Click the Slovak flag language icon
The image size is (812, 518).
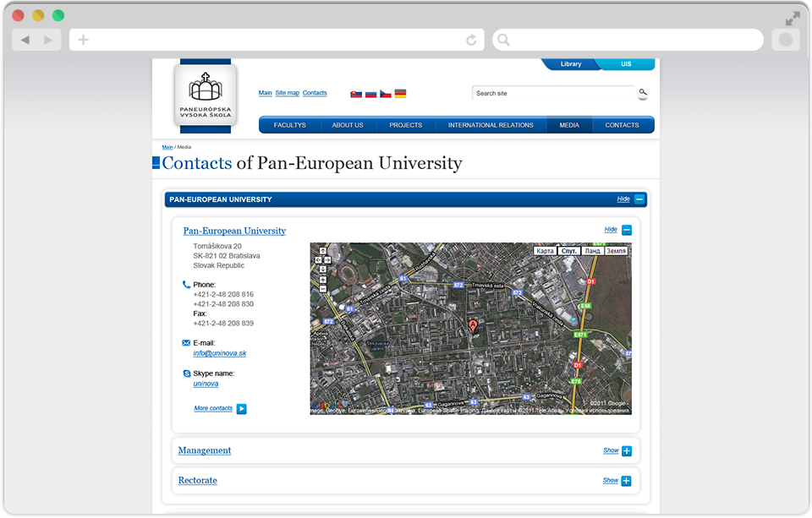(x=356, y=94)
